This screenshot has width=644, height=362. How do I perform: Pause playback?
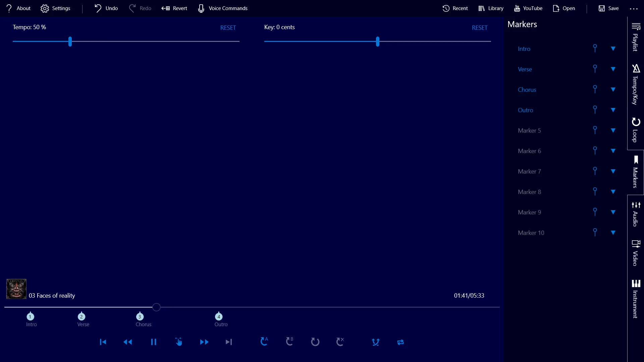click(x=154, y=342)
